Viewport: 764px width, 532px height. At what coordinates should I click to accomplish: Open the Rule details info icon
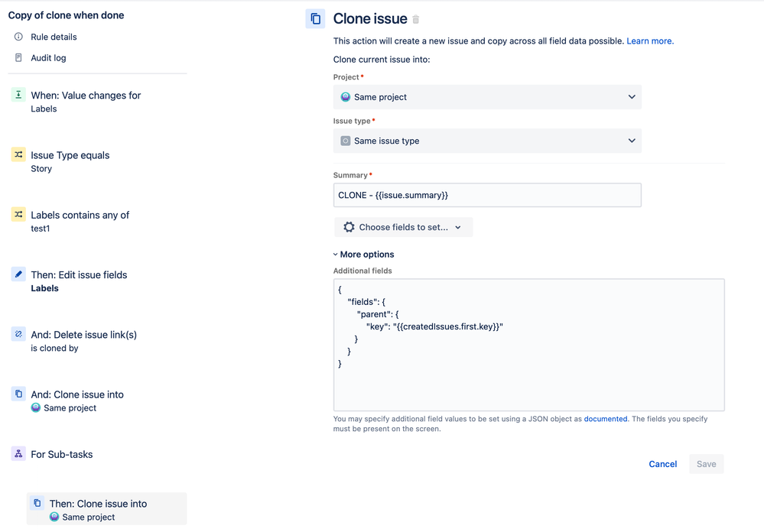18,37
